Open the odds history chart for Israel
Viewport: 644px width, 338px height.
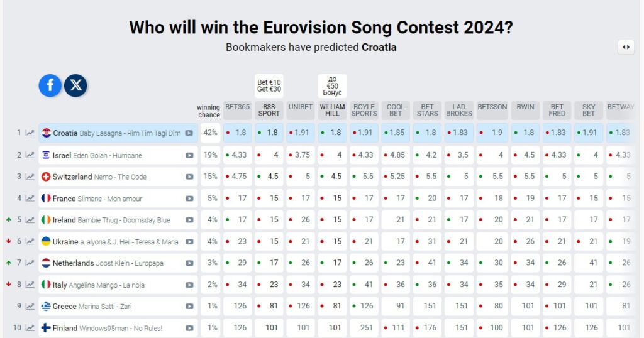tap(30, 155)
